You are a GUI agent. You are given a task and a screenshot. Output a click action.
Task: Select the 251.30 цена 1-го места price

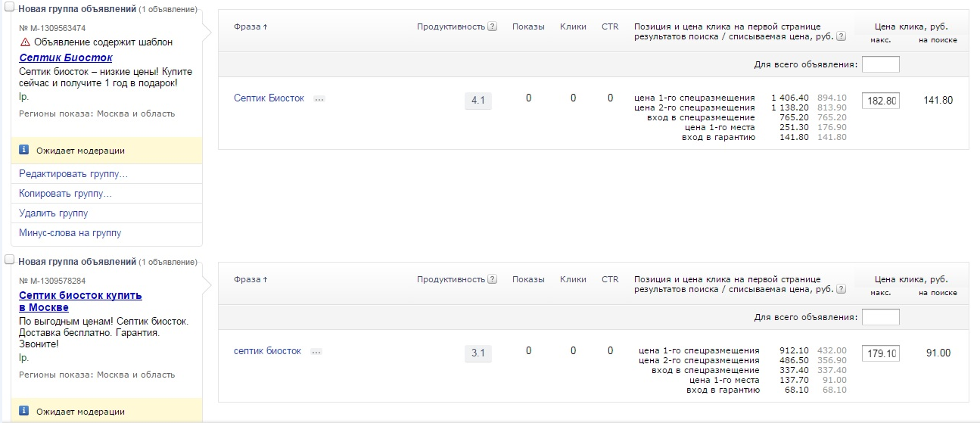click(x=795, y=127)
